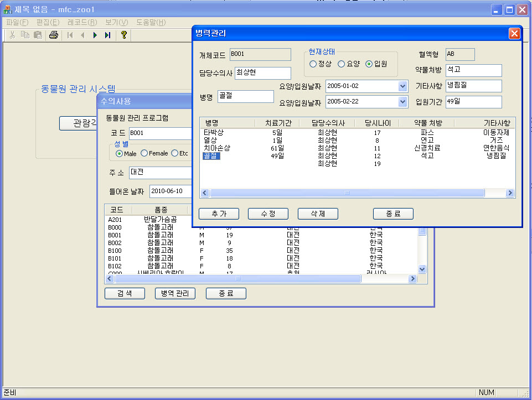
Task: Jump to the first record using the toolbar
Action: click(70, 35)
